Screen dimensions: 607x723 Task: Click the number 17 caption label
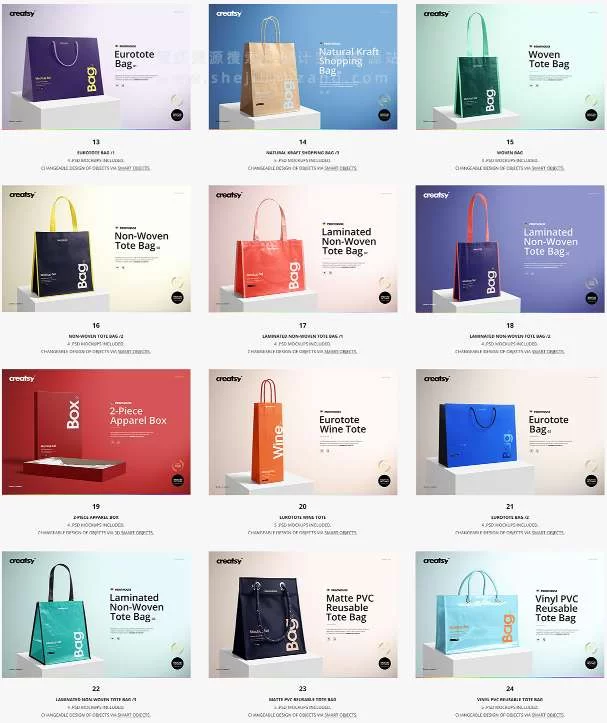(303, 326)
